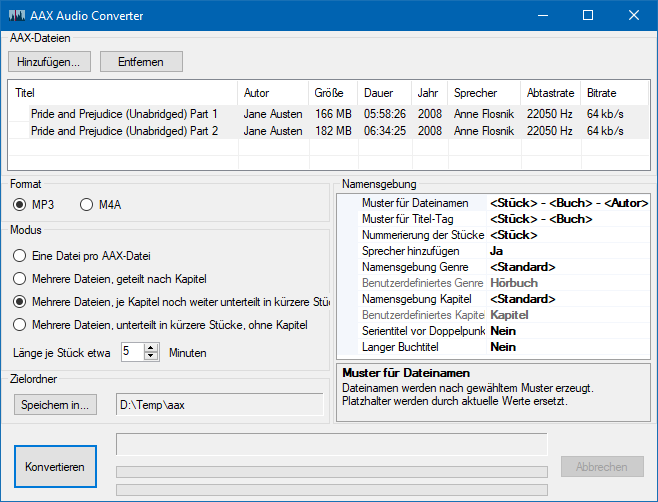The width and height of the screenshot is (658, 502).
Task: Select Eine Datei pro AAX-Datei mode
Action: 19,256
